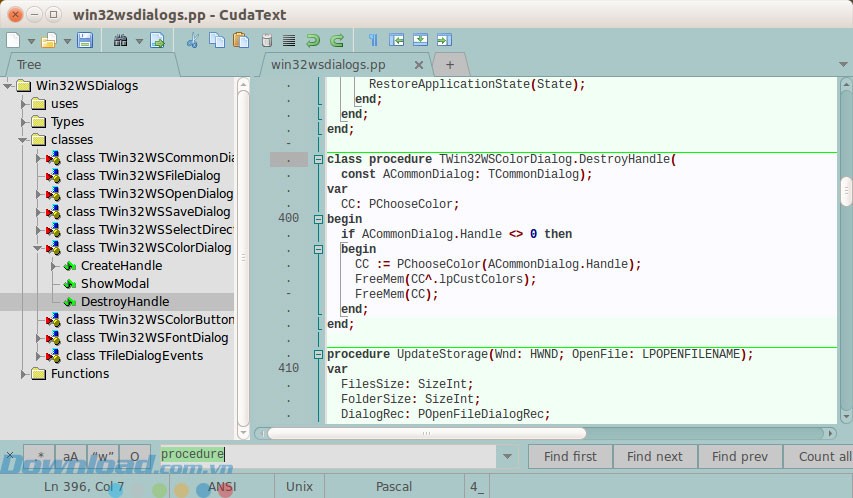The image size is (853, 498).
Task: Click the Paste clipboard icon
Action: coord(241,41)
